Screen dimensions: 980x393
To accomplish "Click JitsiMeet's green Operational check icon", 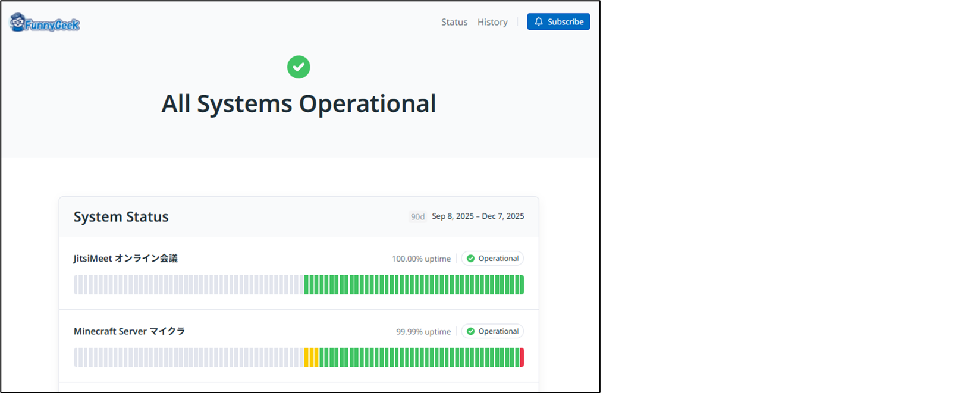I will (x=470, y=259).
